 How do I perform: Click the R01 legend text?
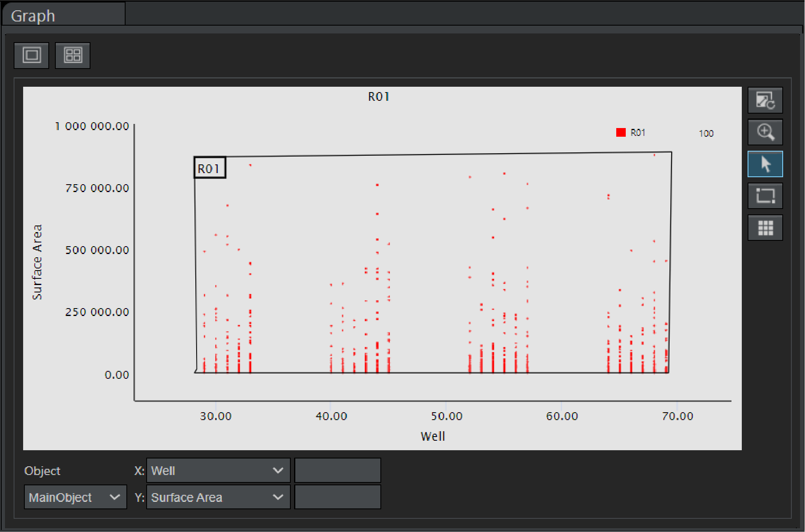(638, 133)
